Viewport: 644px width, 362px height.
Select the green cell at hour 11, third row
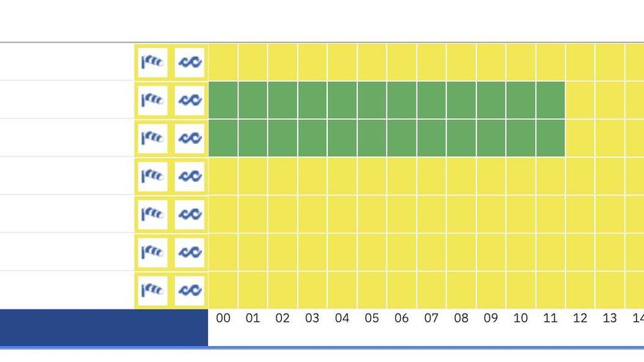coord(550,138)
